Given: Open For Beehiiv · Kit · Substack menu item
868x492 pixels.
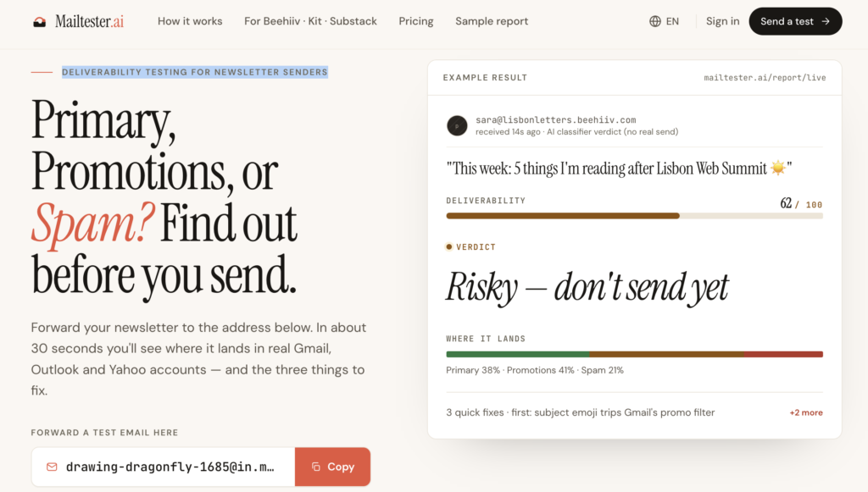Looking at the screenshot, I should (310, 21).
